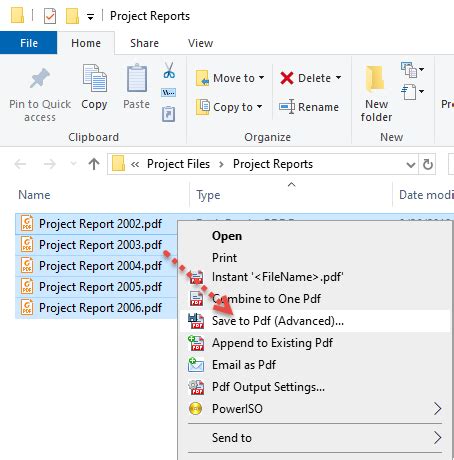The width and height of the screenshot is (454, 460).
Task: Create a New folder
Action: (376, 94)
